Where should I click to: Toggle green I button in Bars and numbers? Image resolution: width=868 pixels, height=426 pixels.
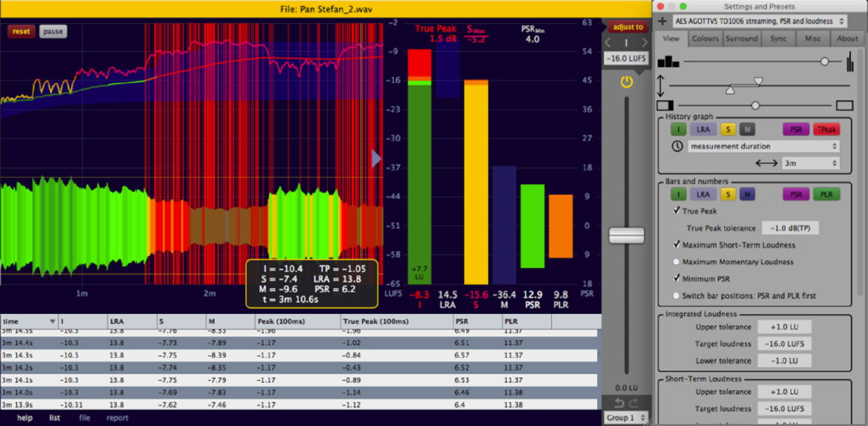[679, 194]
